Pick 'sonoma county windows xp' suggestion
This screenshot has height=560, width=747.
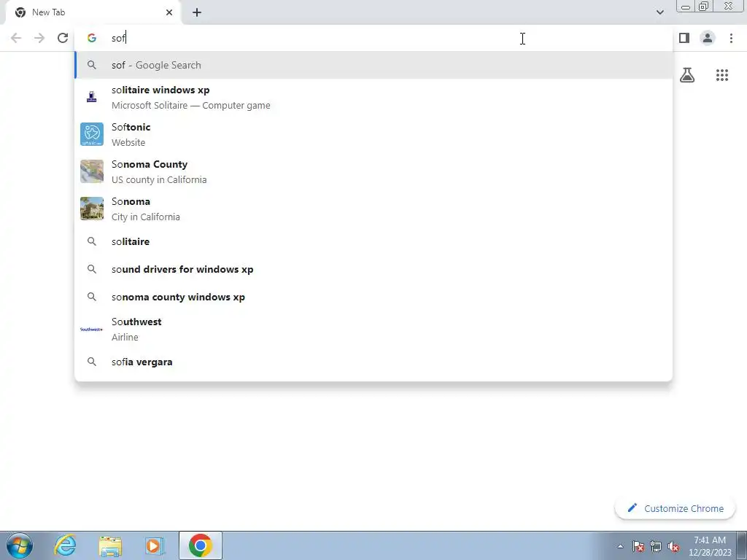click(x=373, y=297)
